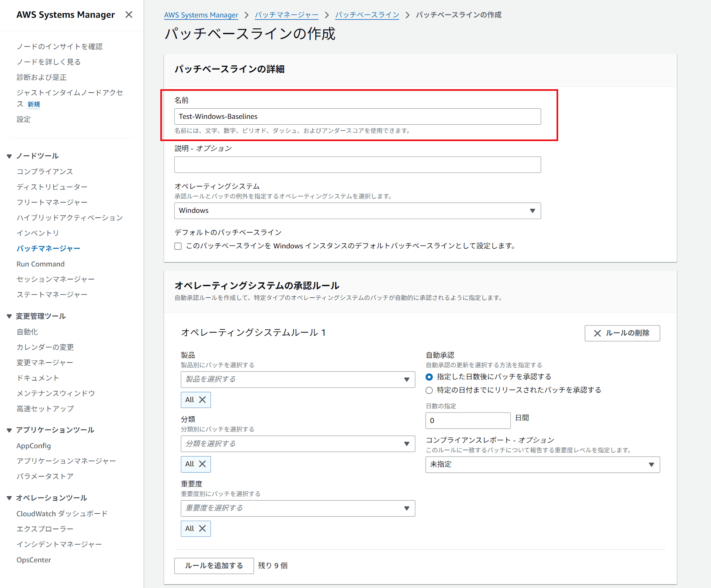
Task: Open インシデントマネージャー in sidebar
Action: tap(59, 544)
